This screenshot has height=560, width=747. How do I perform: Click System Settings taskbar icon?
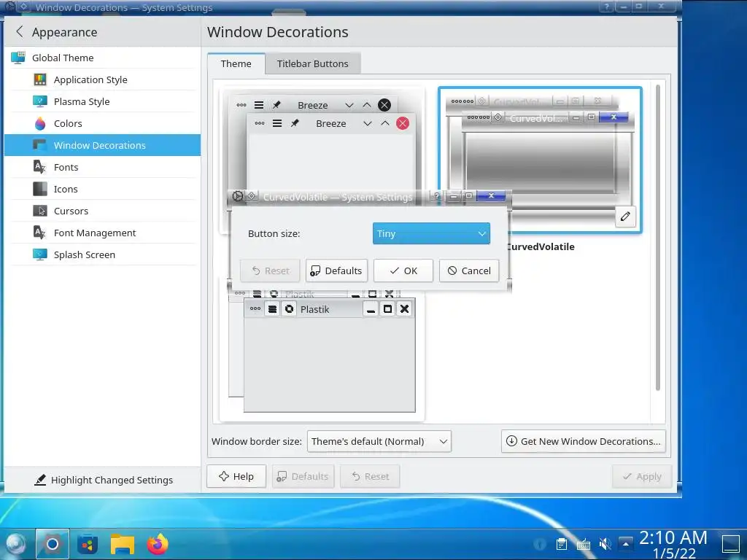(53, 544)
